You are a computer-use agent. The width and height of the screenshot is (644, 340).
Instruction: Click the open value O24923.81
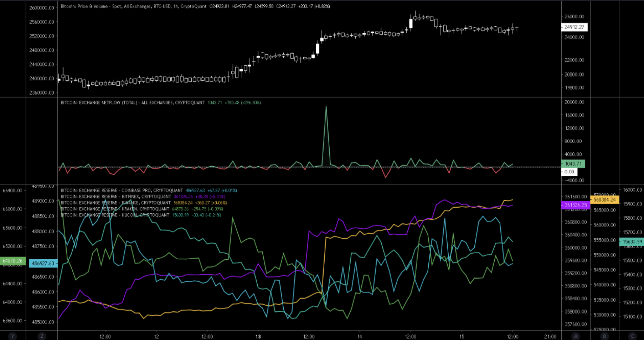point(219,6)
